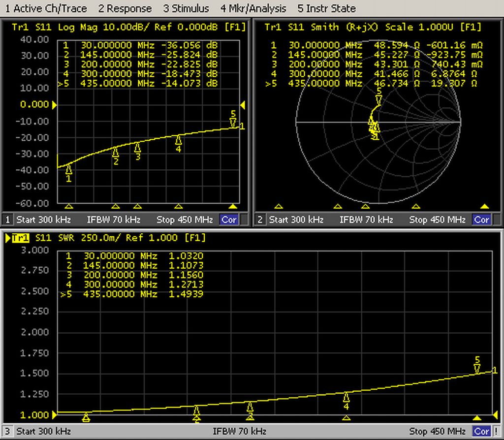Open the 5 Instr State menu
The height and width of the screenshot is (440, 504).
click(x=326, y=8)
